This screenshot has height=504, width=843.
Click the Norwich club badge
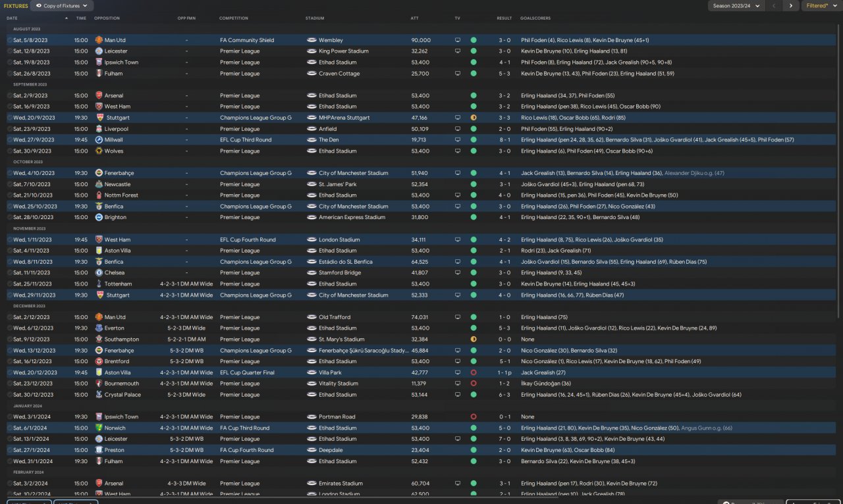(99, 428)
